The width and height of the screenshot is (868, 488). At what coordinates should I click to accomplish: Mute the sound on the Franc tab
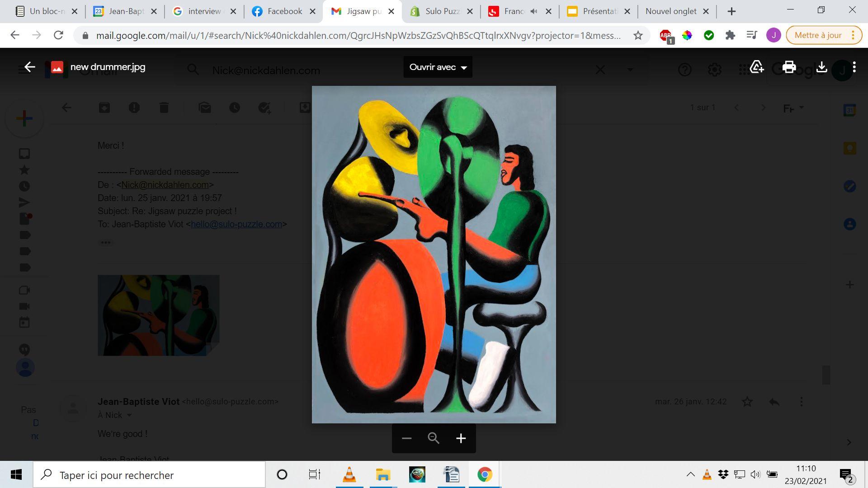pyautogui.click(x=534, y=11)
